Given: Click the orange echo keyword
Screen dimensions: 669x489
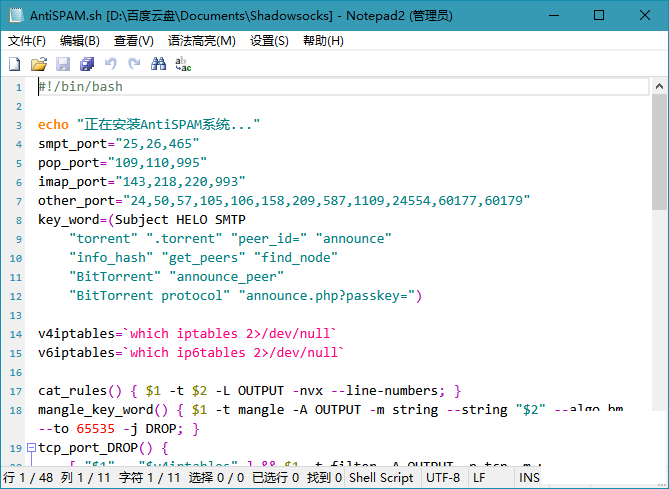Looking at the screenshot, I should click(x=53, y=125).
